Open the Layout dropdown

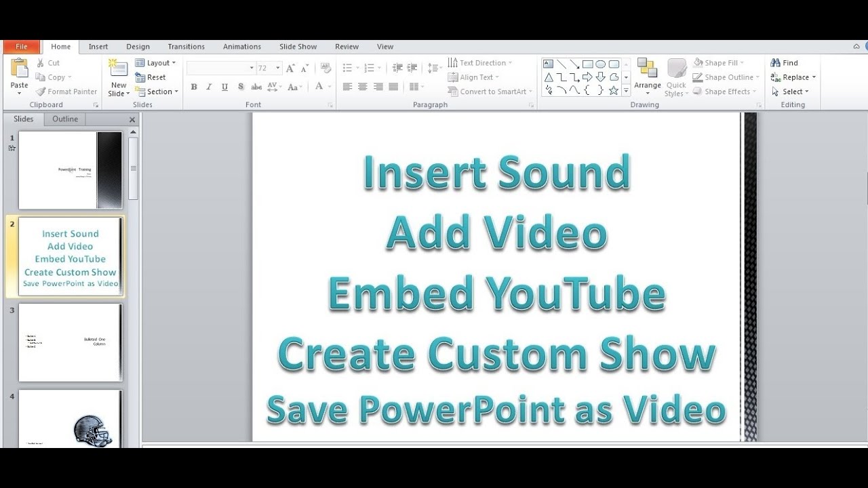point(155,63)
